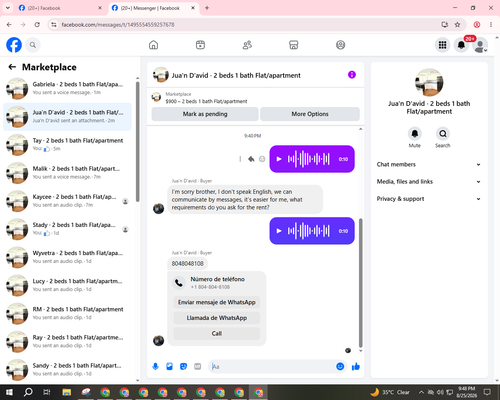This screenshot has height=400, width=500.
Task: Open Tay conversation
Action: 67,145
